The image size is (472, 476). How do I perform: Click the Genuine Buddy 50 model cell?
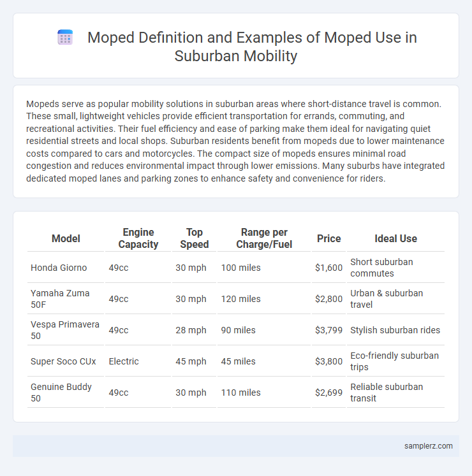tap(66, 393)
